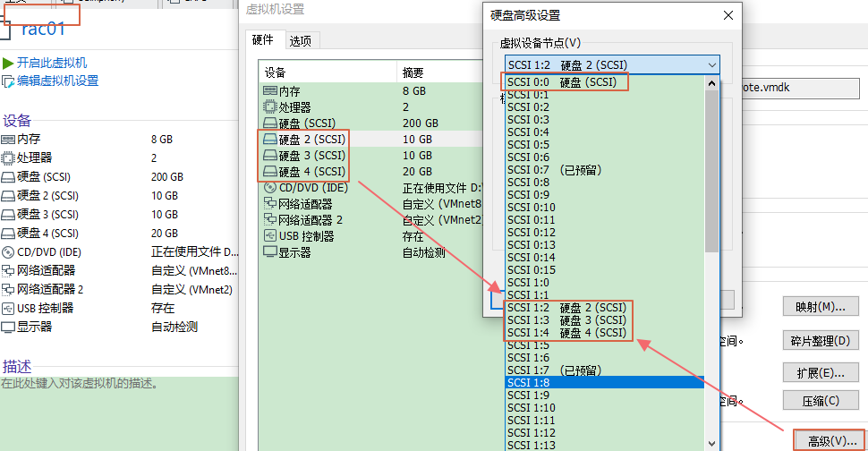Click the dropdown list scrollbar down arrow

[x=711, y=443]
